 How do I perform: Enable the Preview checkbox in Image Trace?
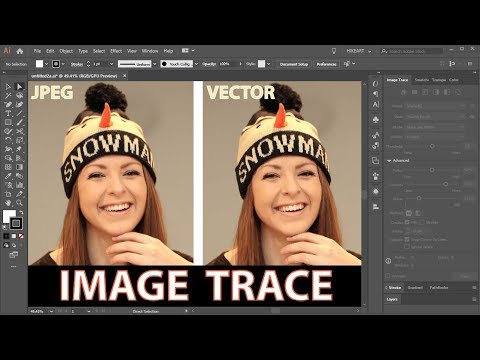[388, 276]
